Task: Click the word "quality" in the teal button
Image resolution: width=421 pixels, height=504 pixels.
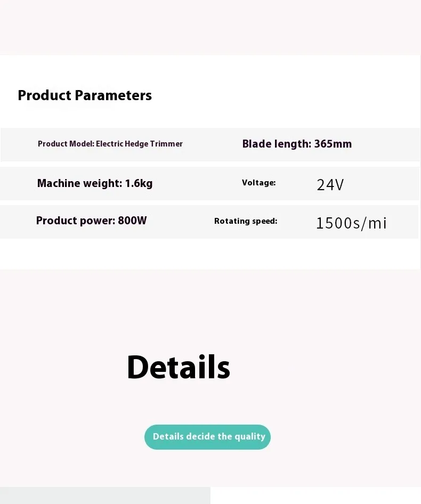Action: 250,436
